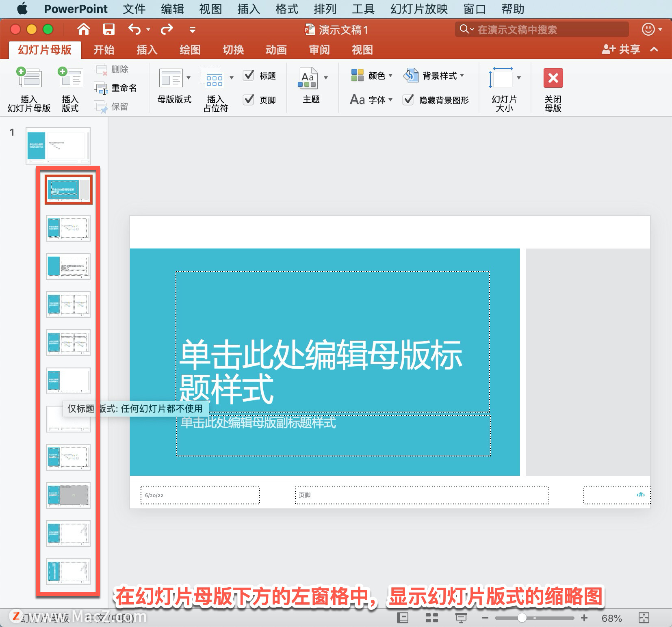
Task: Click the 共享 (Share) button
Action: 621,49
